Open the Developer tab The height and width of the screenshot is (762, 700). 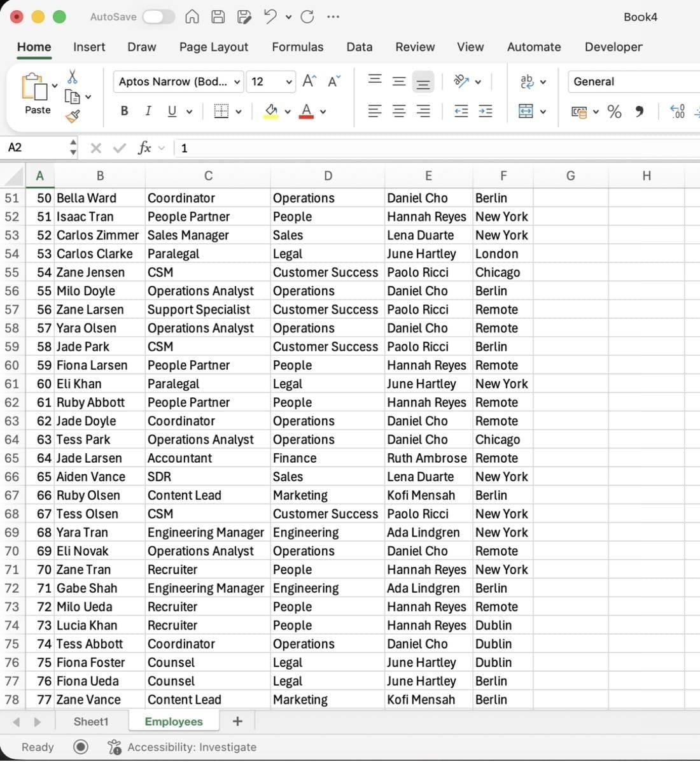coord(613,47)
